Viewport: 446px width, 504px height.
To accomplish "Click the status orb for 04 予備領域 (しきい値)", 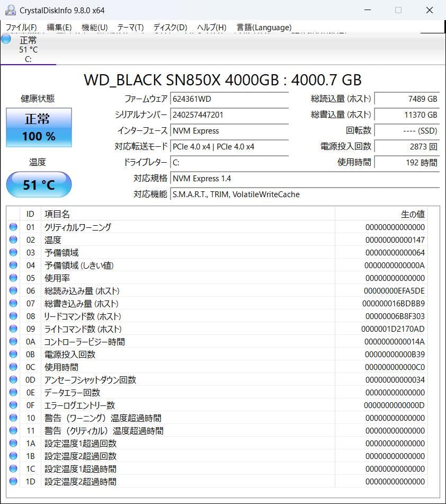I will [13, 265].
